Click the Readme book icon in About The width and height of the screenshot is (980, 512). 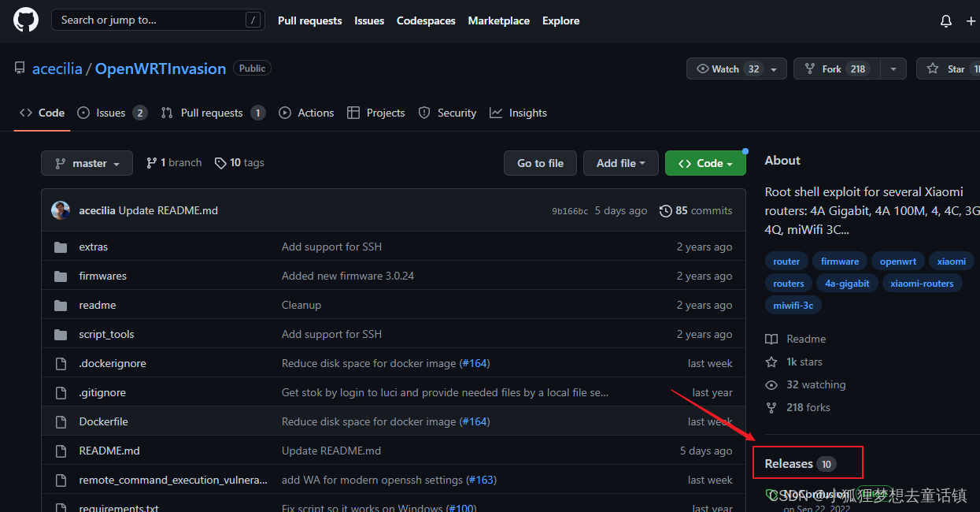771,339
